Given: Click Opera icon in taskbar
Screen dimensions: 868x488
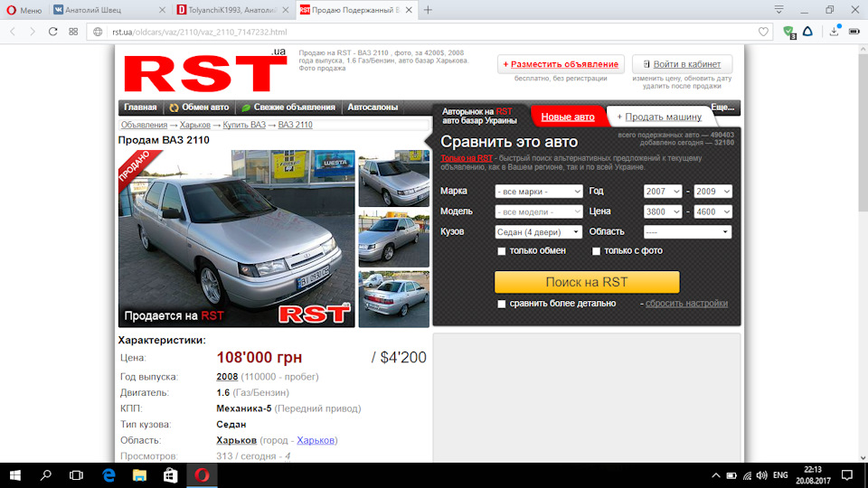Looking at the screenshot, I should point(202,475).
